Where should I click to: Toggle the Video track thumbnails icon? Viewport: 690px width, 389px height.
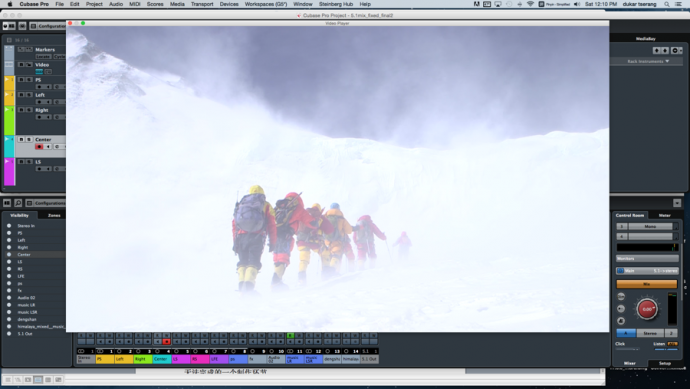tap(39, 71)
